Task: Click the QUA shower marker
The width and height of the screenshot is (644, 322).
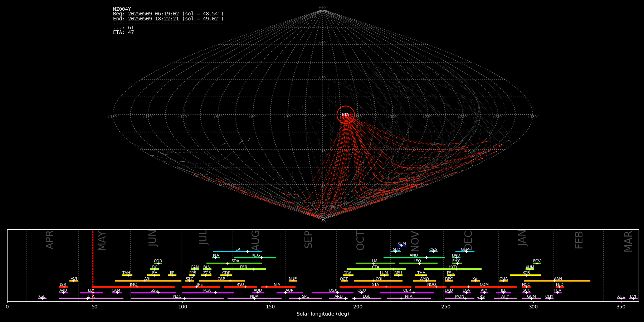Action: click(x=503, y=281)
